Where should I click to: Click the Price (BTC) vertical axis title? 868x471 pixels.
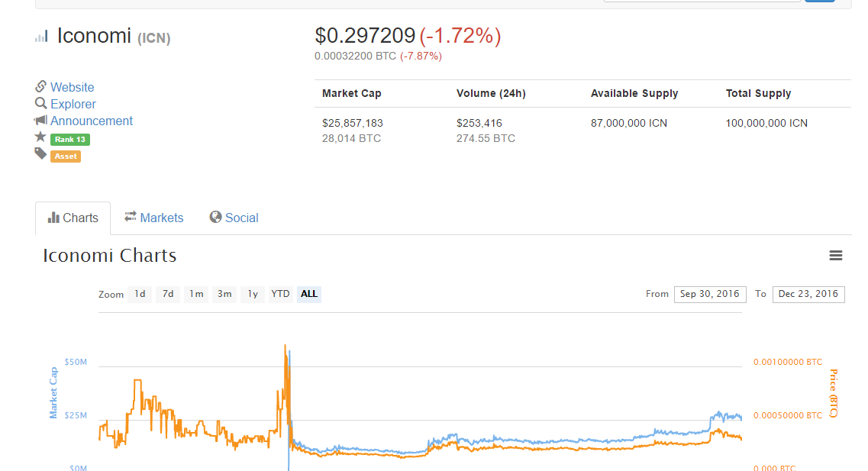point(833,393)
